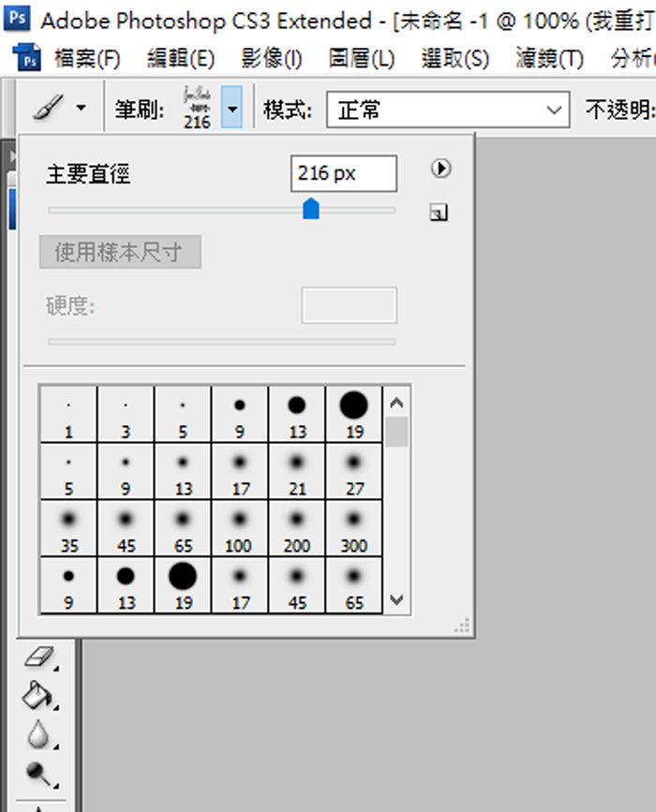Viewport: 656px width, 812px height.
Task: Click the Brush tool preset icon
Action: coord(49,107)
